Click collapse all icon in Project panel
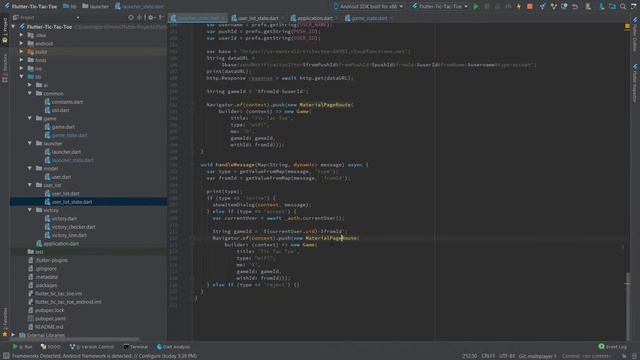This screenshot has width=640, height=360. [x=140, y=18]
